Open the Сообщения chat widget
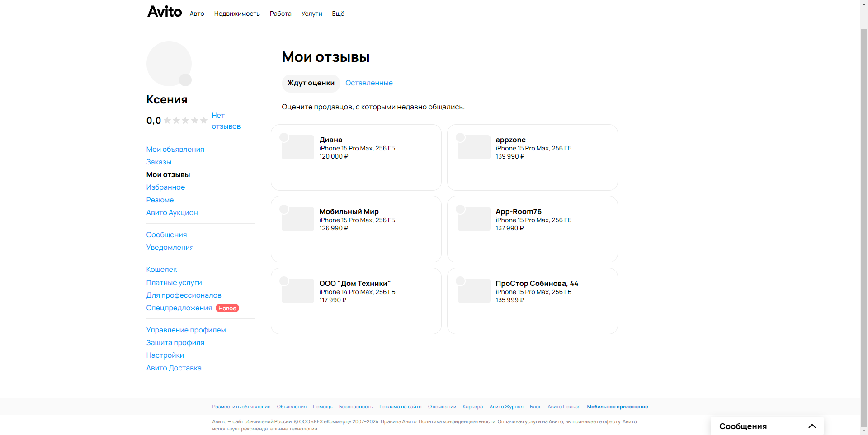This screenshot has width=868, height=435. pos(767,426)
